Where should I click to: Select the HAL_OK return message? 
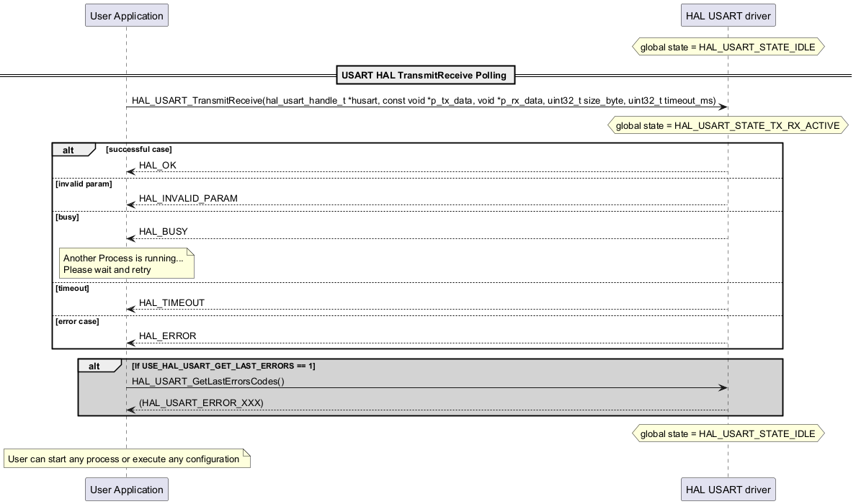coord(157,166)
